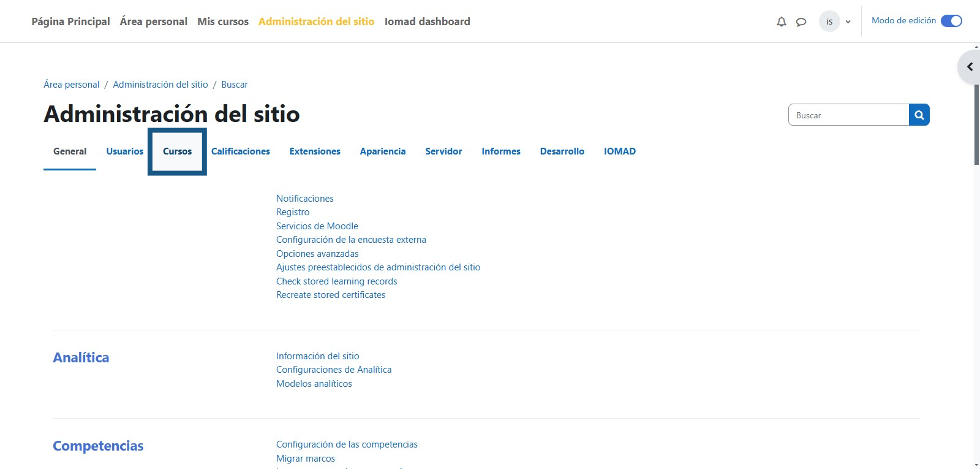Open the Extensiones tab
The image size is (980, 469).
[x=315, y=151]
